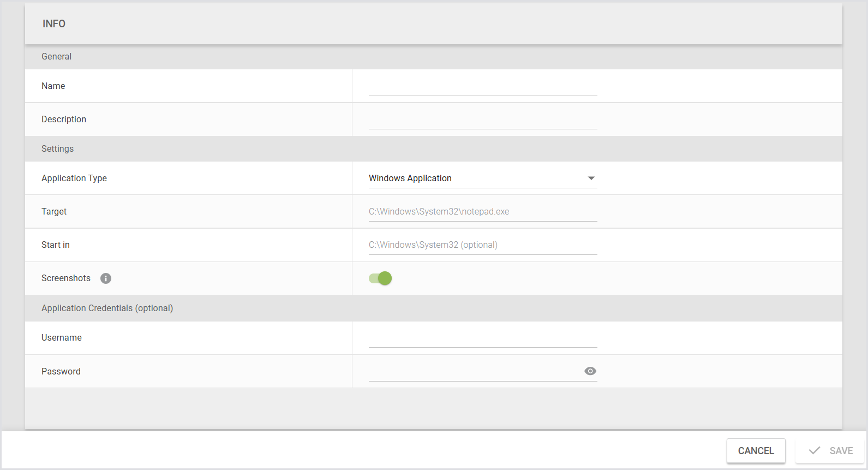Click the Application Type label text
This screenshot has width=868, height=470.
[x=74, y=179]
